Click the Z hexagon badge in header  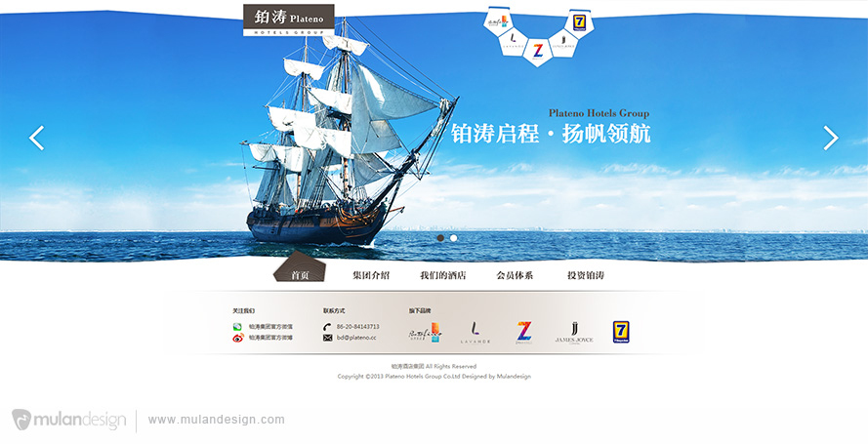coord(538,53)
